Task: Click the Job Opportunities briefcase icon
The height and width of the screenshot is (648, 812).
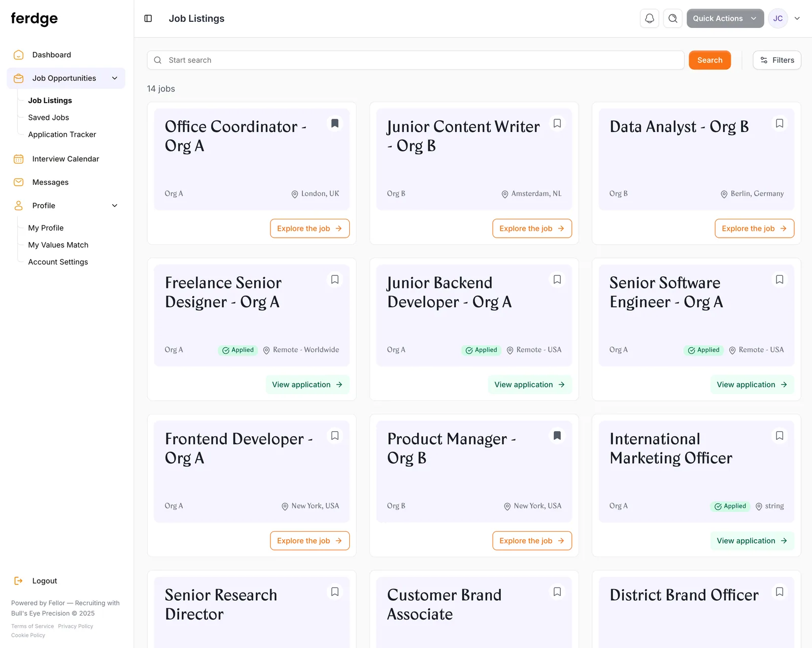Action: coord(19,78)
